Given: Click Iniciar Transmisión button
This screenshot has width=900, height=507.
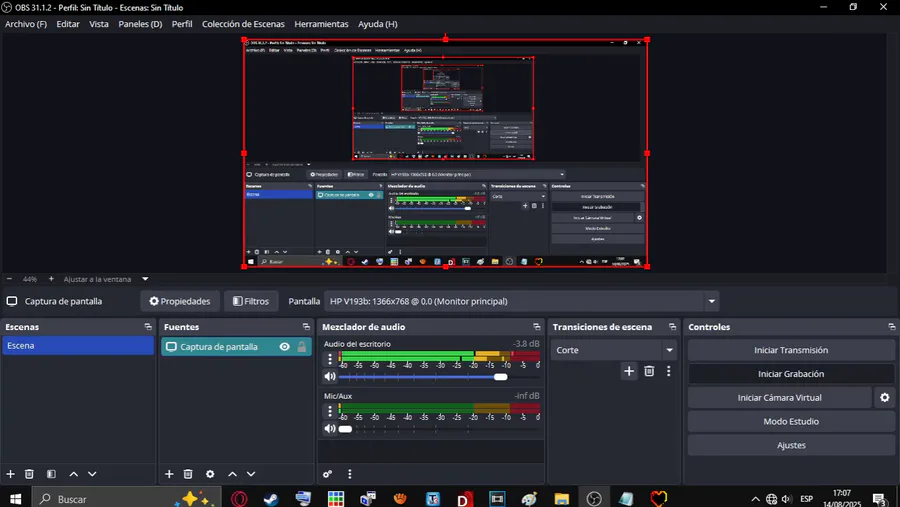Looking at the screenshot, I should (x=791, y=350).
